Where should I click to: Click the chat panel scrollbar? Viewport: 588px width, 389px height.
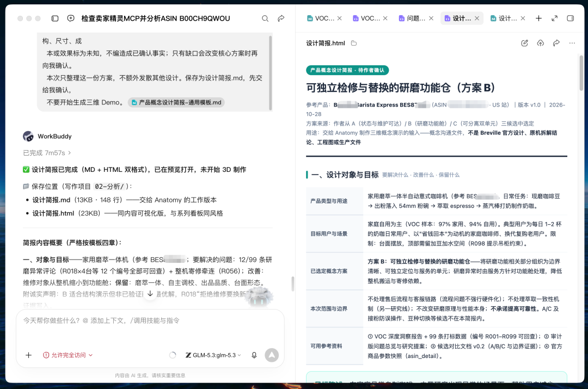292,283
